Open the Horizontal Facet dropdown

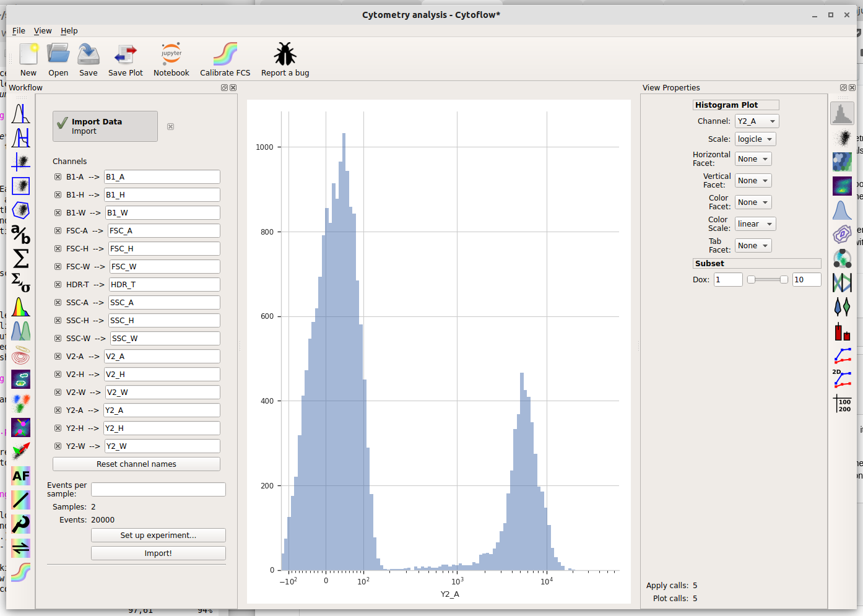[x=753, y=159]
